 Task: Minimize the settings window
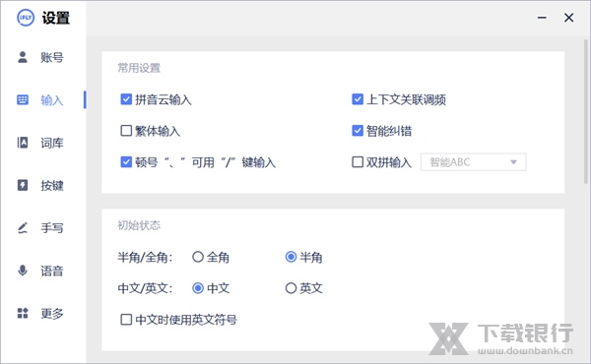(542, 18)
